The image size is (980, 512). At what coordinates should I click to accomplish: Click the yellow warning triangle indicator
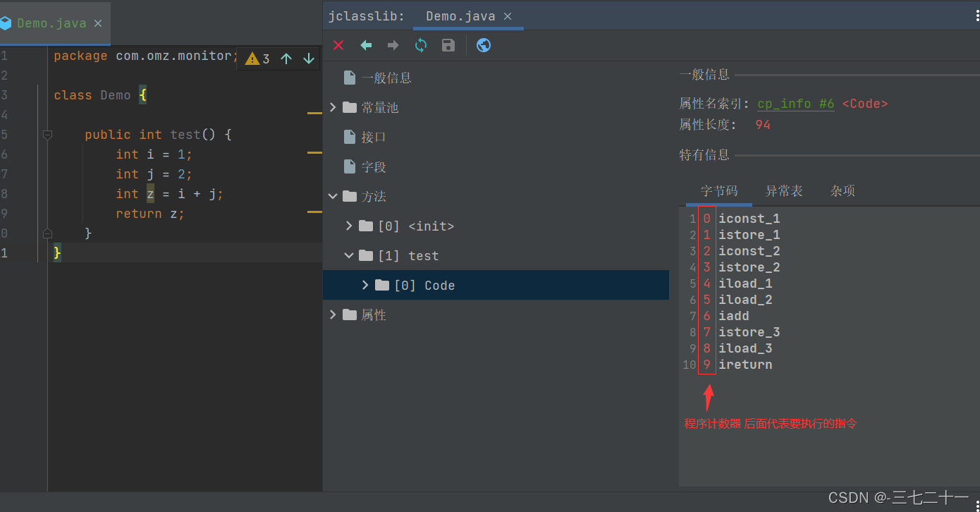[252, 59]
